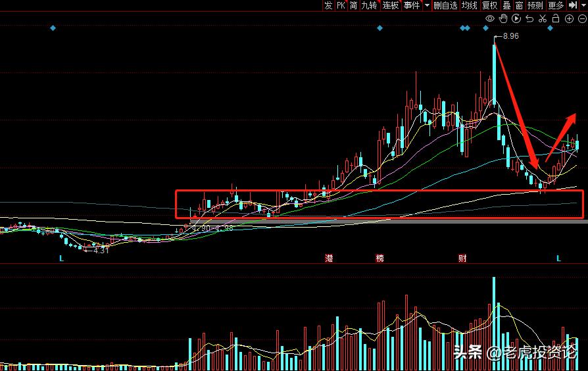Switch to 简 simplified view
The image size is (588, 371).
[353, 5]
